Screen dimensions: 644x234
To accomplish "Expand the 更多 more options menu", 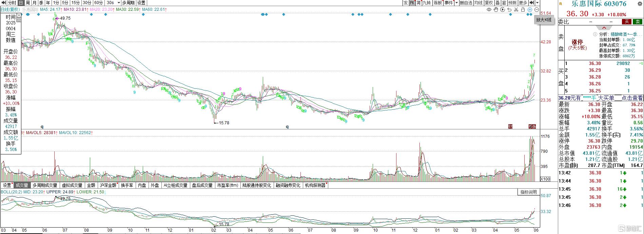I will (x=523, y=3).
